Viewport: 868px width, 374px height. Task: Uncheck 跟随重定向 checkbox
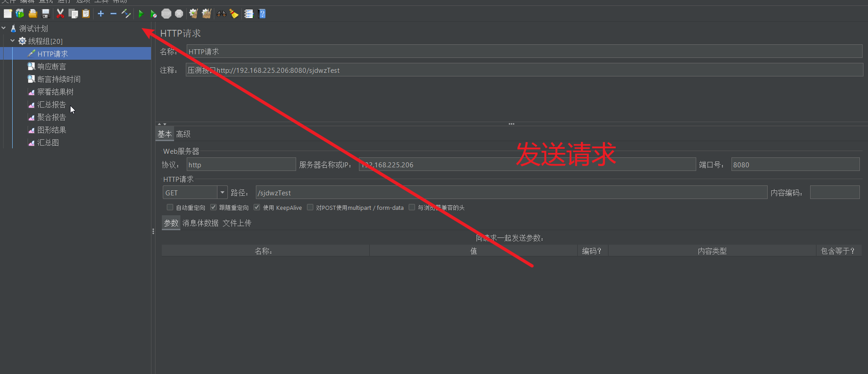click(x=213, y=207)
